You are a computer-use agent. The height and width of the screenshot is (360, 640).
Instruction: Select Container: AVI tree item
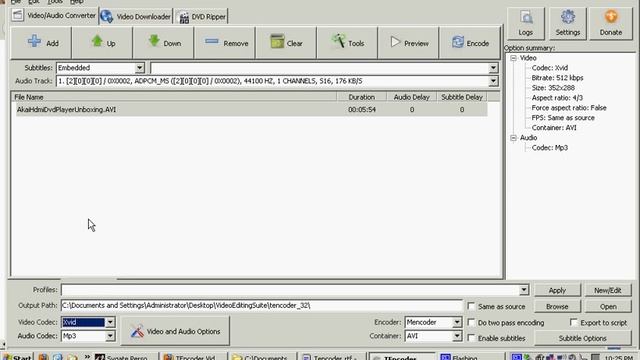tap(554, 127)
